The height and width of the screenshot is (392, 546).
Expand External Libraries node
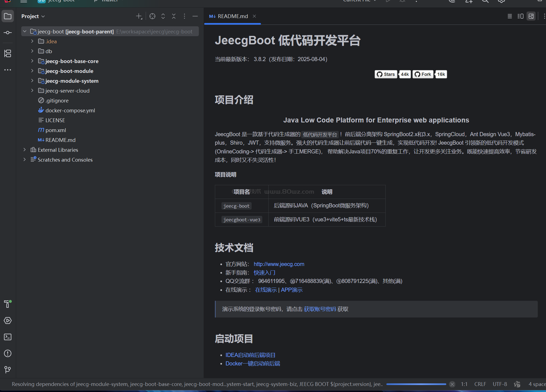tap(25, 150)
